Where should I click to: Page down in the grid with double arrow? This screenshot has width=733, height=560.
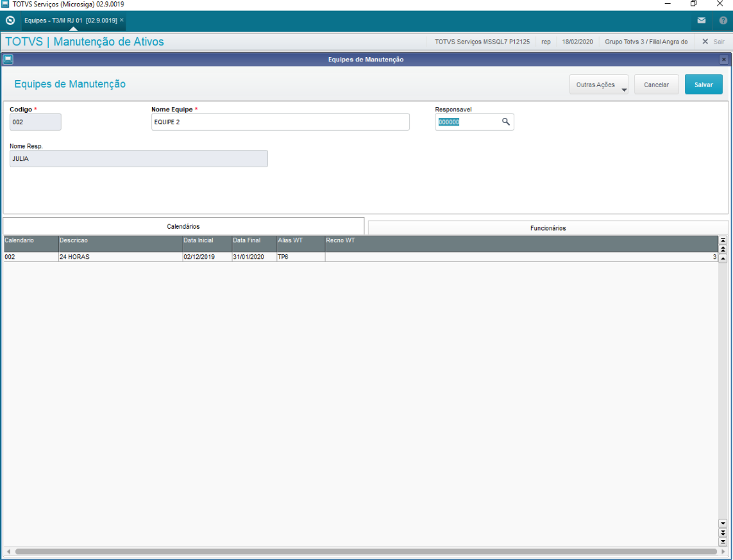coord(723,533)
